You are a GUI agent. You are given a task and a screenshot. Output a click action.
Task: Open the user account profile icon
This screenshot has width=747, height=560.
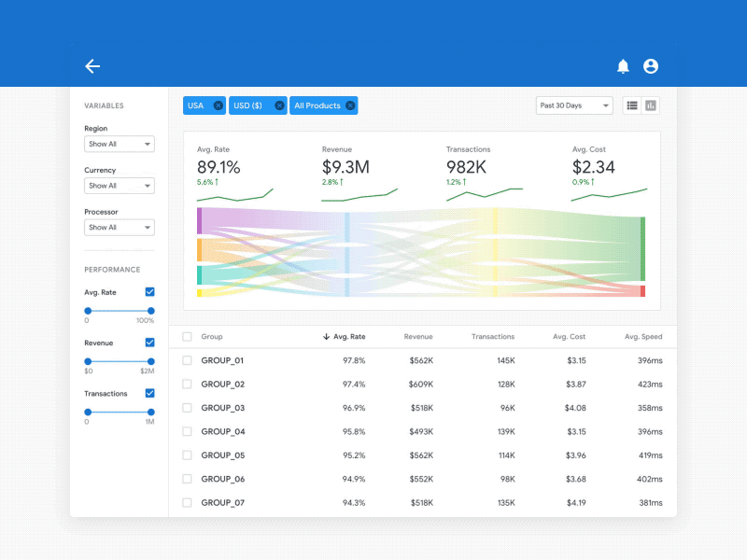pyautogui.click(x=651, y=66)
